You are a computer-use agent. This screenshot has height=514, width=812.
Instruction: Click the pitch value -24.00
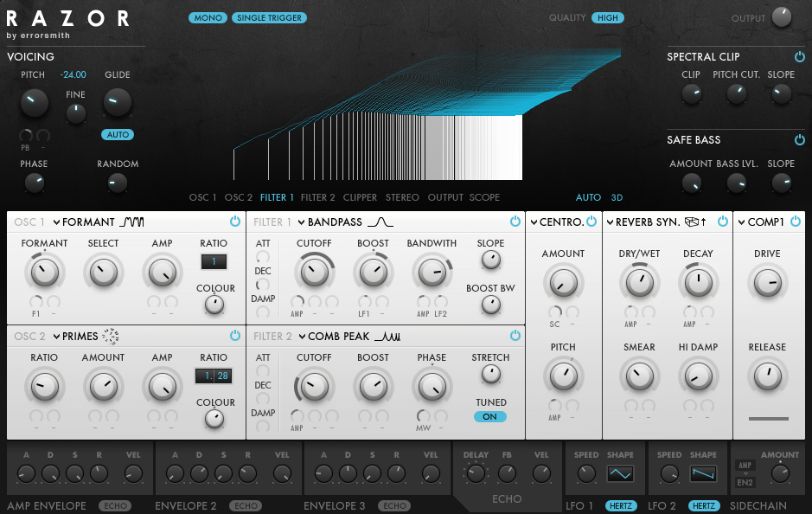tap(73, 74)
